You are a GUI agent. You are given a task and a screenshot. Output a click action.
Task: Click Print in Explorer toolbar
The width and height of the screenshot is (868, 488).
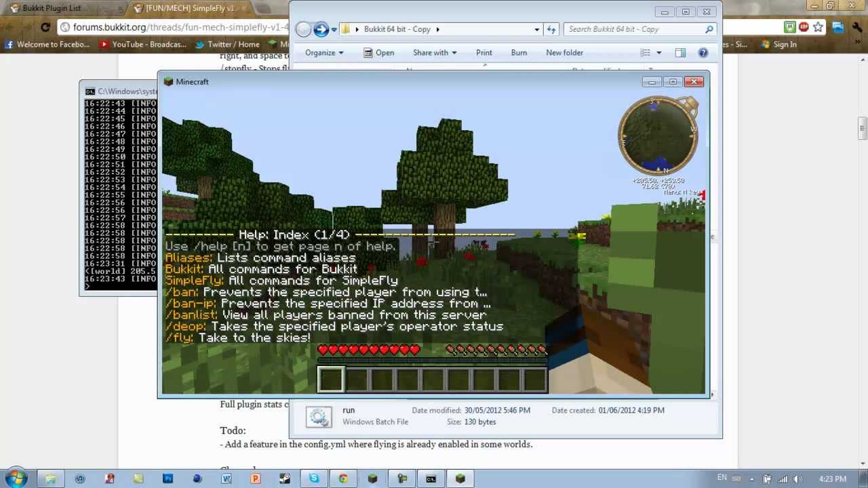(484, 53)
